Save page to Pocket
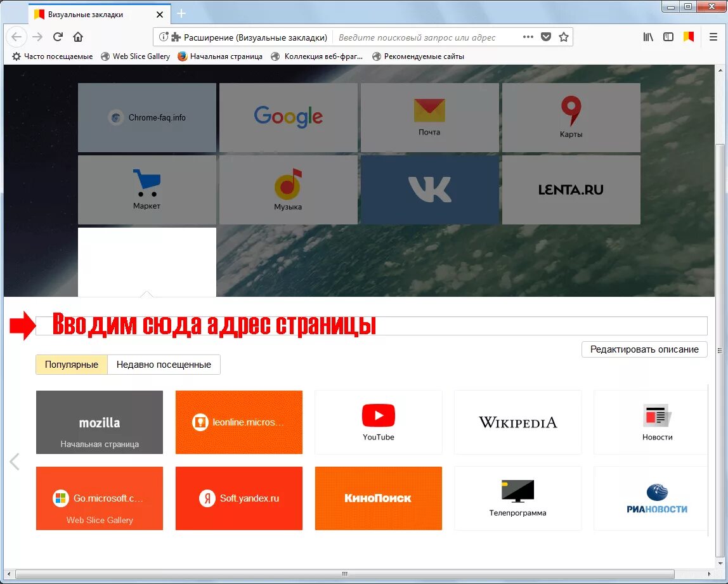The width and height of the screenshot is (728, 584). point(546,37)
